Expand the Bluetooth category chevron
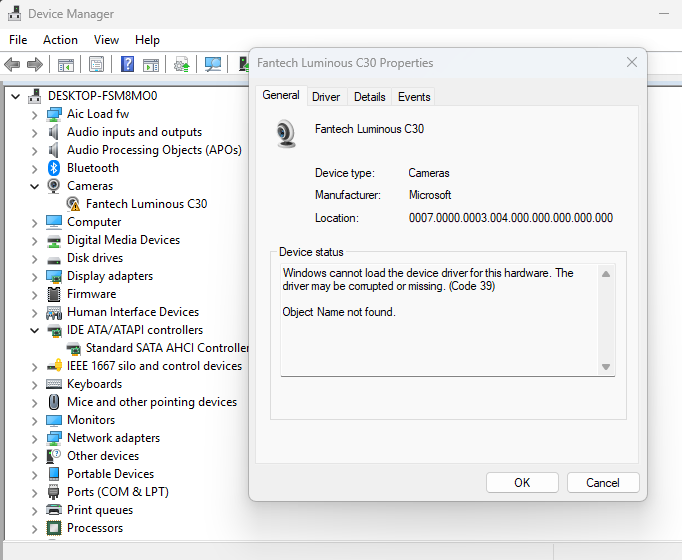Screen dimensions: 682x560 34,169
